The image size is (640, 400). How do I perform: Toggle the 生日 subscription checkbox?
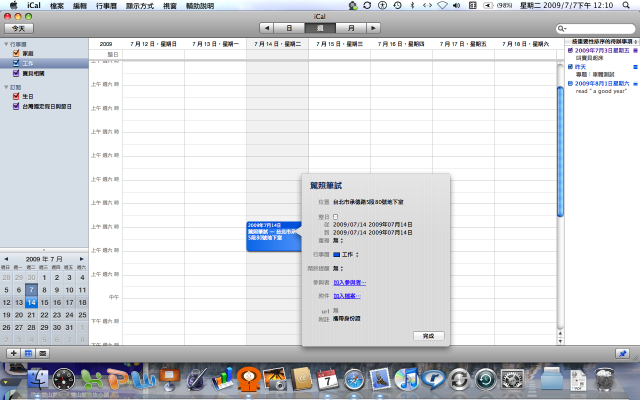16,96
